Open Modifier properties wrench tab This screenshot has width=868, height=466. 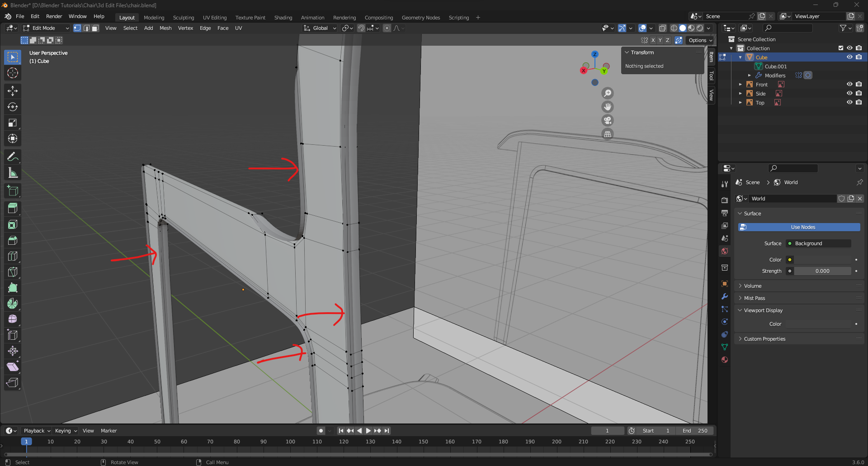(725, 296)
